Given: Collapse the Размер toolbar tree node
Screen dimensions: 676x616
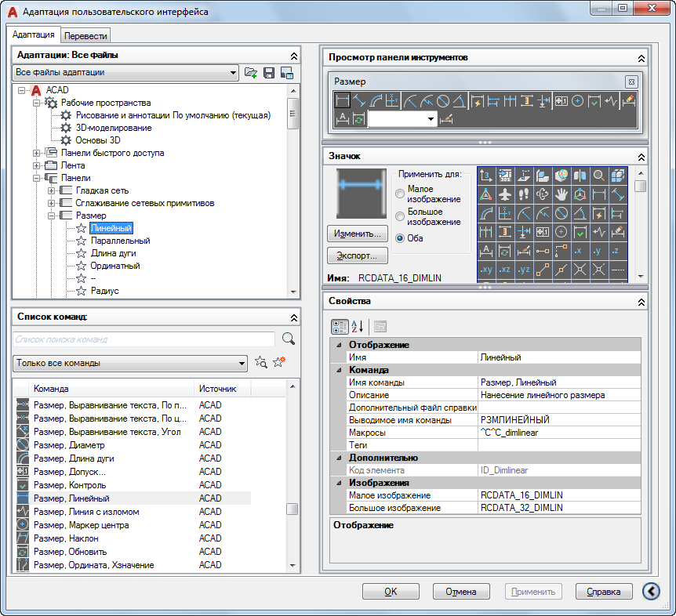Looking at the screenshot, I should (51, 216).
